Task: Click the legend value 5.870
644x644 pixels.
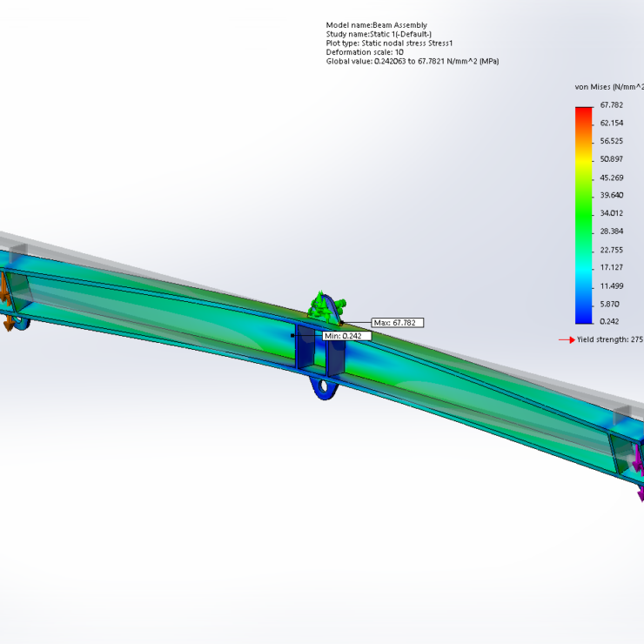Action: (609, 305)
